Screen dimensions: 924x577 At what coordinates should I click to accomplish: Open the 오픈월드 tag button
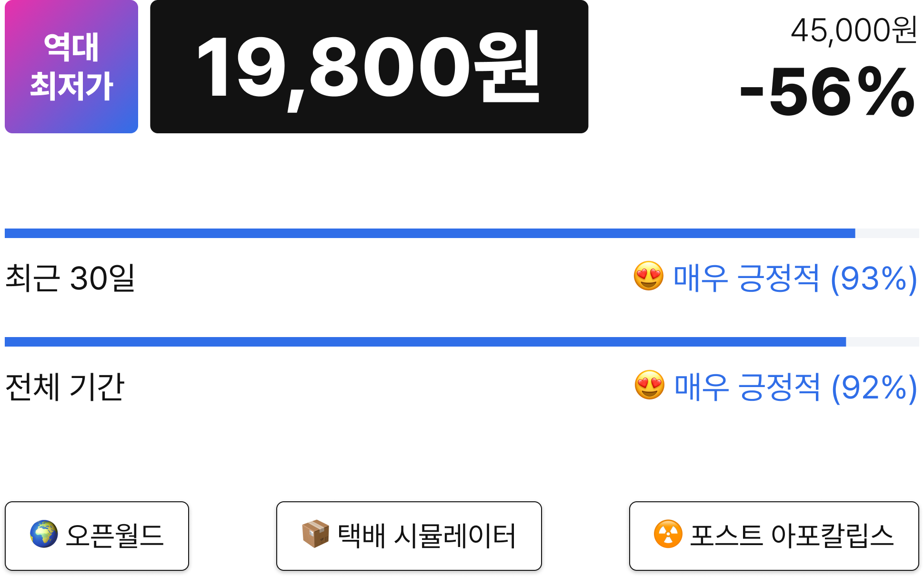click(97, 536)
